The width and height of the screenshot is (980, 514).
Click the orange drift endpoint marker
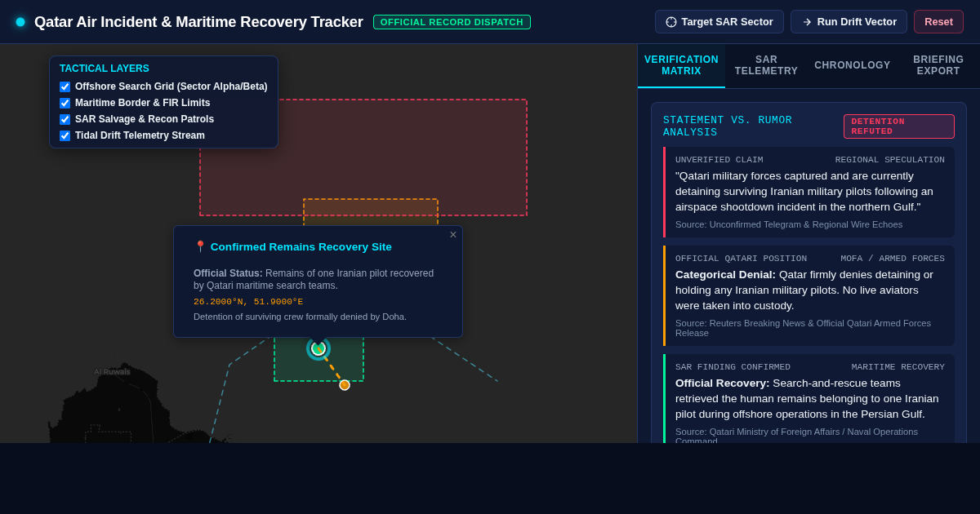tap(345, 385)
